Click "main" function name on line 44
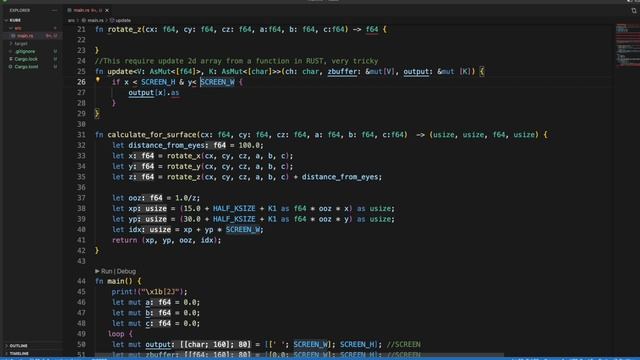 click(x=116, y=281)
